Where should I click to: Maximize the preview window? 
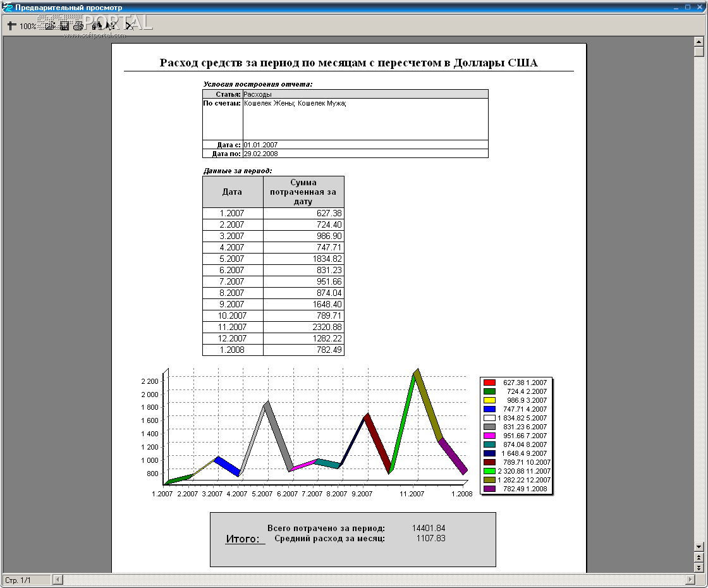point(688,7)
